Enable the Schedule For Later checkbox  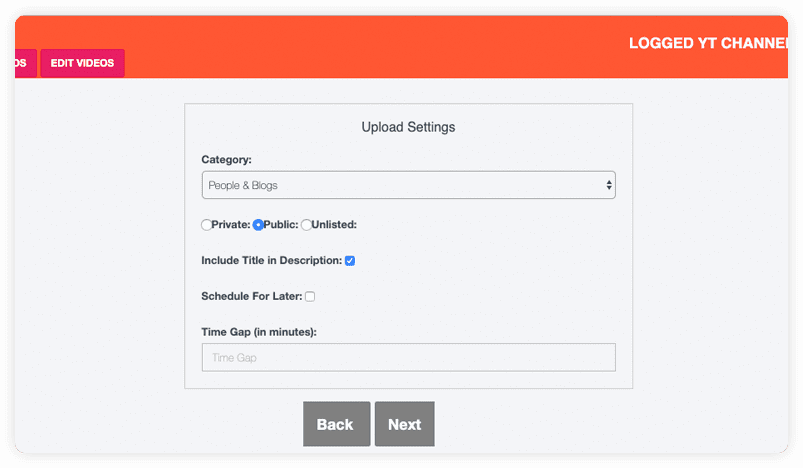[x=310, y=297]
